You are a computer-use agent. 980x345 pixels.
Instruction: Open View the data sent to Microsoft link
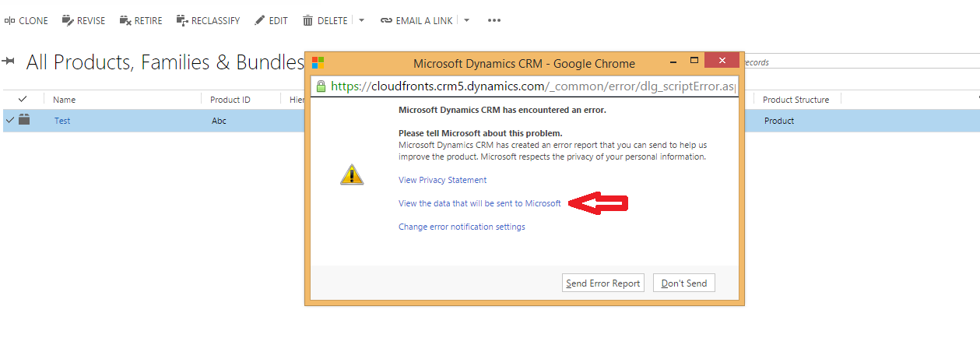(x=479, y=203)
